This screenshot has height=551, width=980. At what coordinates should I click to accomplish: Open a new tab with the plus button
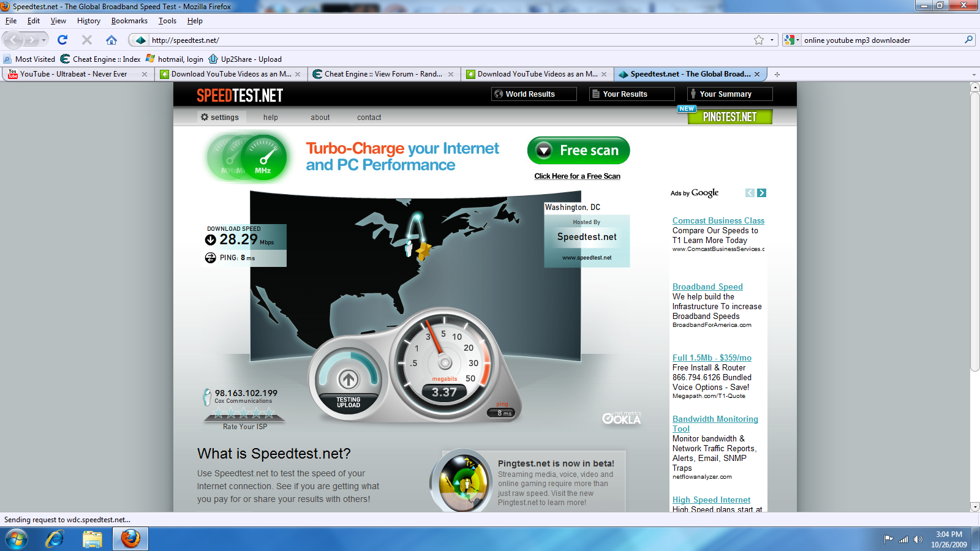[x=777, y=74]
